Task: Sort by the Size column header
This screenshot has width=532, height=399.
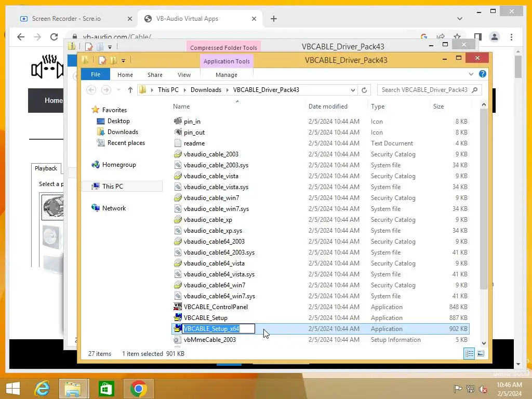Action: [x=438, y=106]
